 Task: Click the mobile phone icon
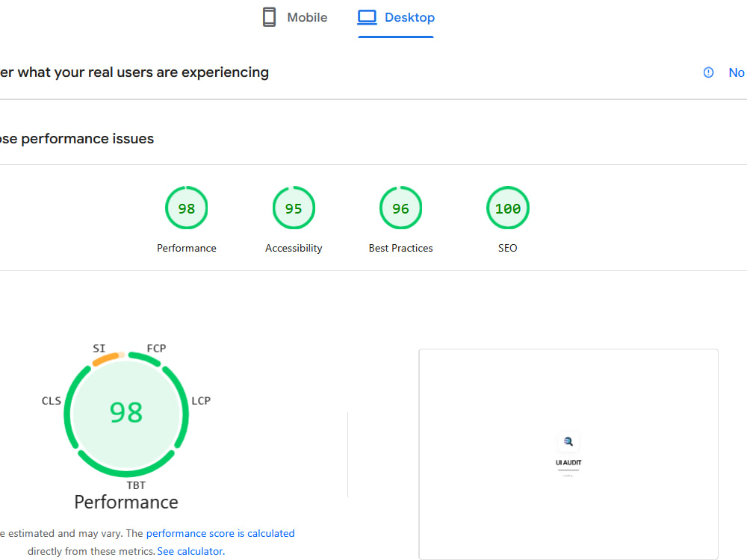click(269, 17)
